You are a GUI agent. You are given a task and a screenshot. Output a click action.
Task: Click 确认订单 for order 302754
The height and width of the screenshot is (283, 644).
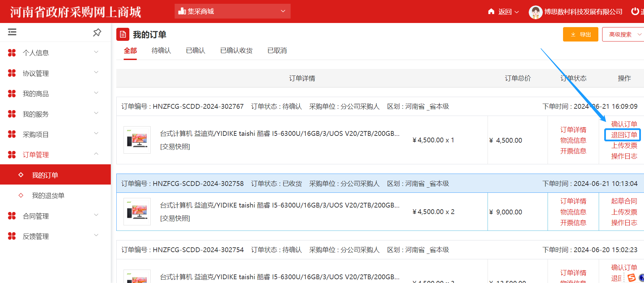click(x=624, y=268)
